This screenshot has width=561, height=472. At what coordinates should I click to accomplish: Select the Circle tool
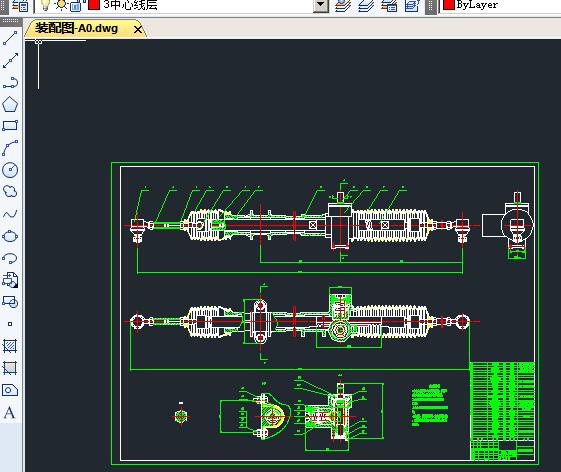10,170
